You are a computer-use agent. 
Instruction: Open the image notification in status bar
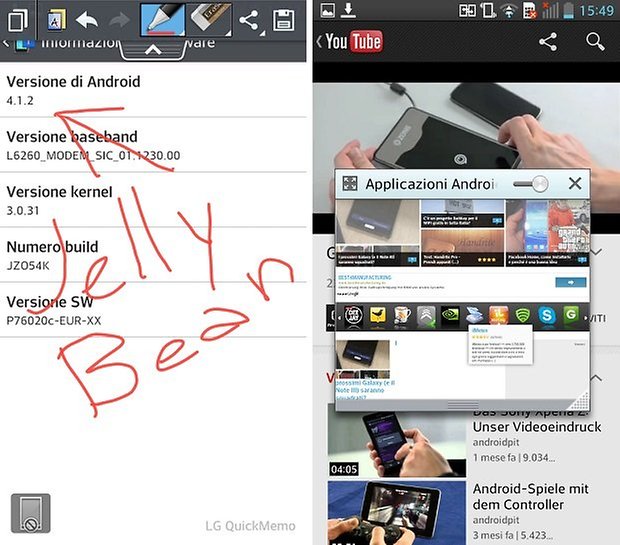(x=327, y=10)
